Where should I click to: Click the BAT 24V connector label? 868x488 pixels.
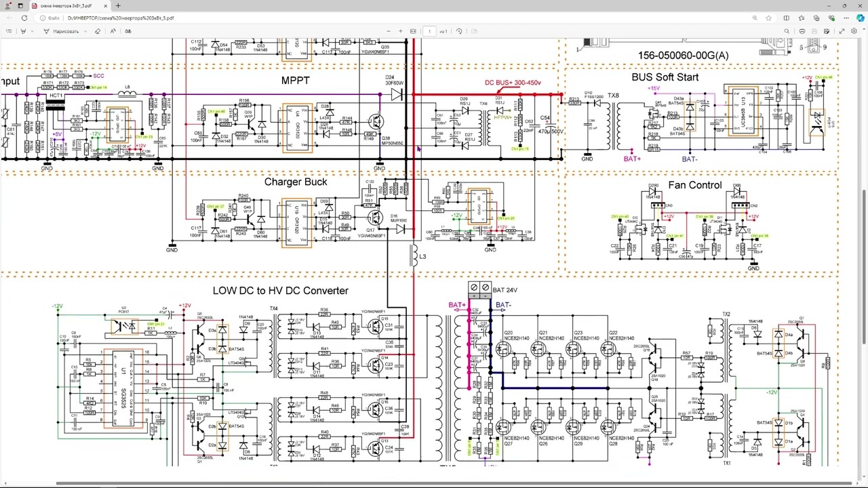505,290
